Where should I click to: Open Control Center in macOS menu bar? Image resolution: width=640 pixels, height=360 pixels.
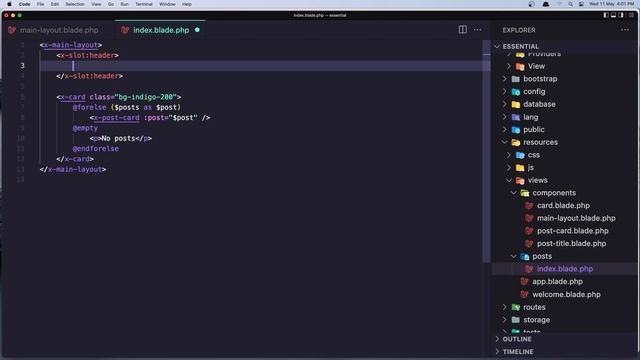pos(581,4)
